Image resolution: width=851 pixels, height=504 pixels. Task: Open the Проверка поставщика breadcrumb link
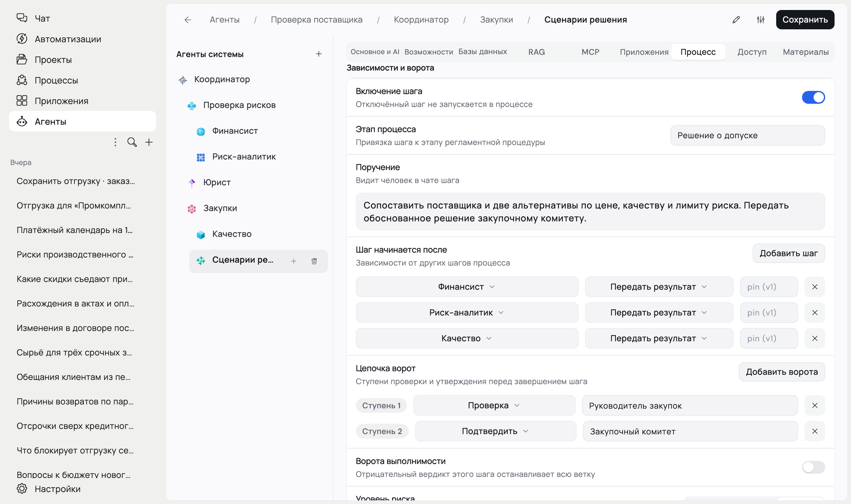(317, 20)
